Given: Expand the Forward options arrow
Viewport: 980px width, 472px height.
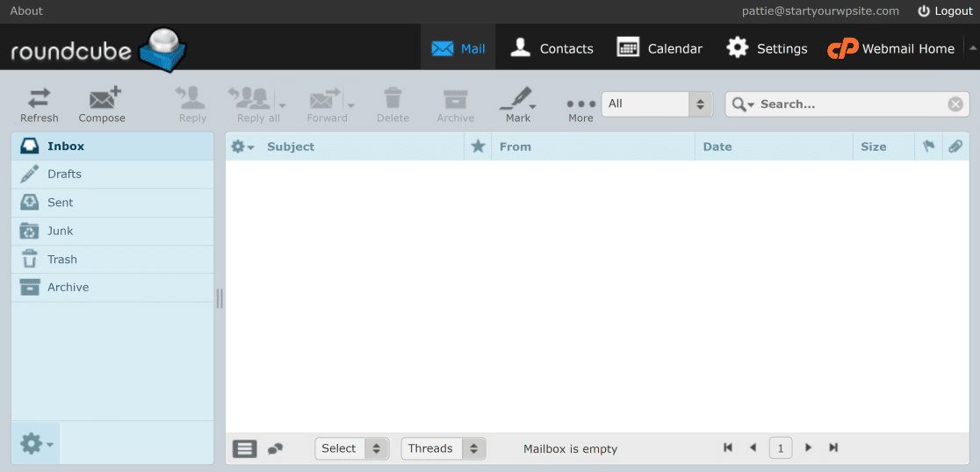Looking at the screenshot, I should 350,105.
